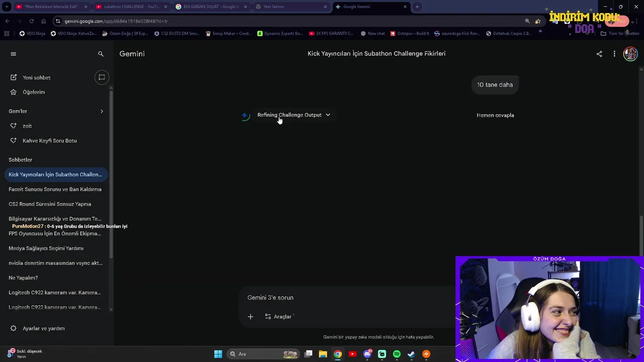The image size is (644, 362).
Task: Click the user message bubble 10 tane daha
Action: [495, 85]
